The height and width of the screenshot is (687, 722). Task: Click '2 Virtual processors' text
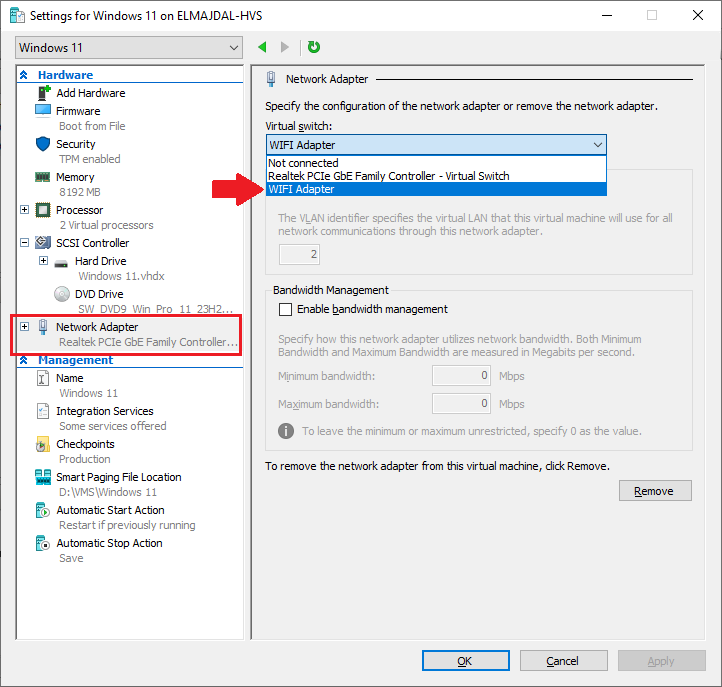(106, 225)
